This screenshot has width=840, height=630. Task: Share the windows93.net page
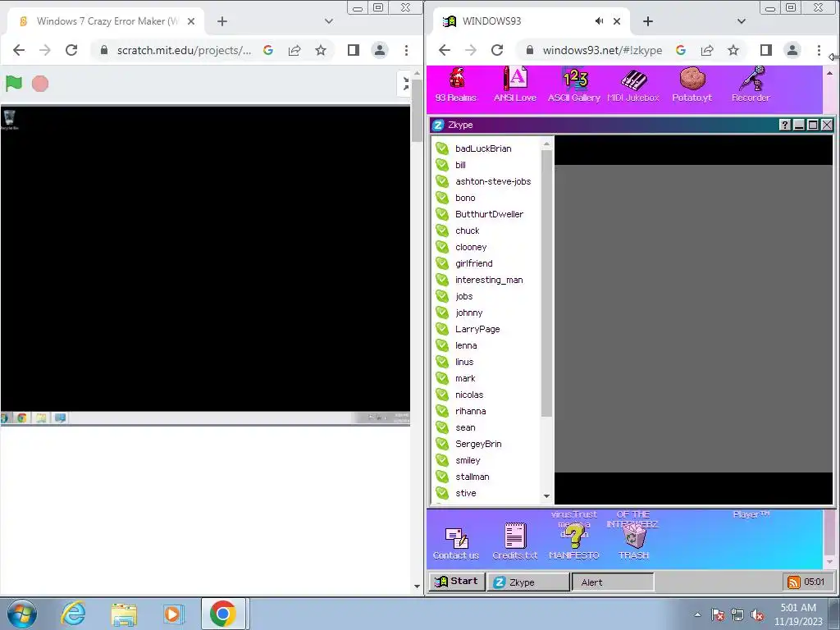(707, 50)
